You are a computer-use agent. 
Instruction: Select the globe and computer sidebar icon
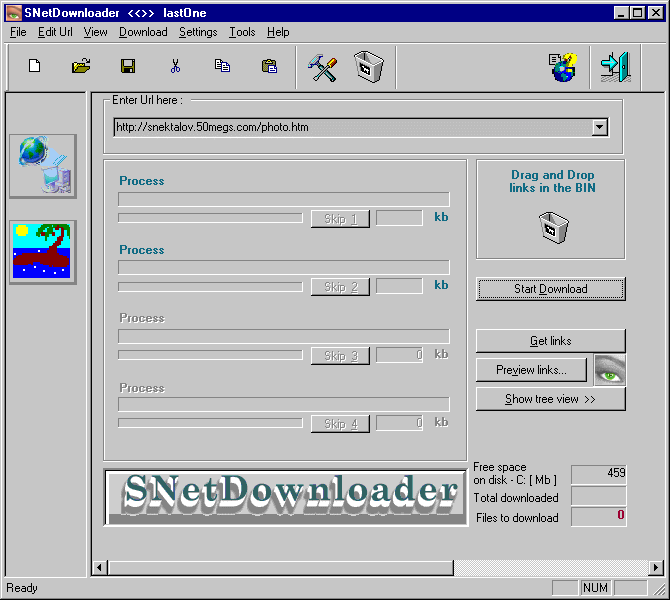[43, 166]
